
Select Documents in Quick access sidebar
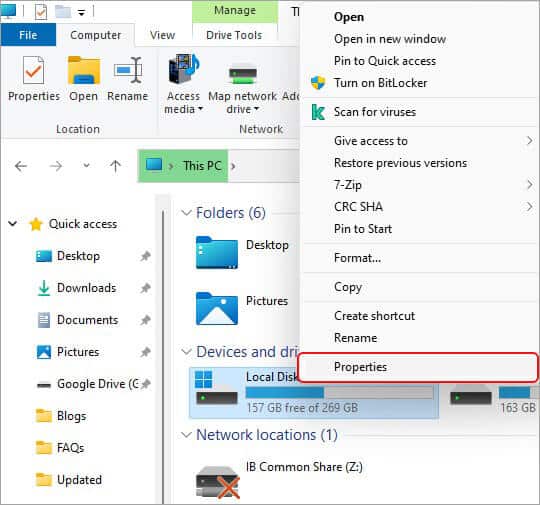[87, 320]
